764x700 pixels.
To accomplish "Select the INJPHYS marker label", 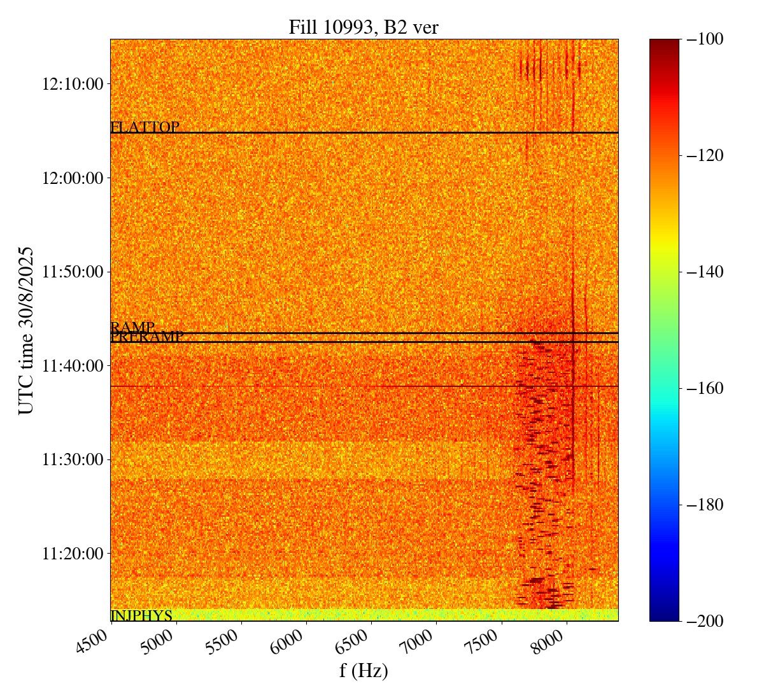I will pyautogui.click(x=141, y=615).
